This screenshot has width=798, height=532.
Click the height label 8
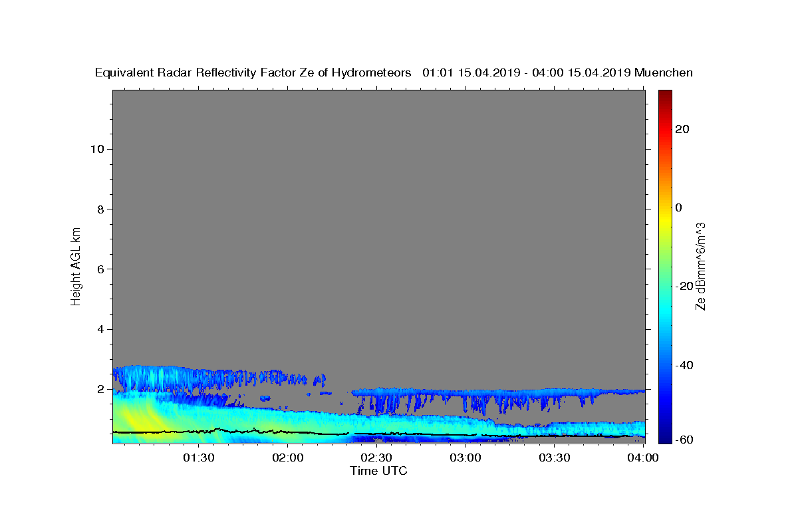100,209
